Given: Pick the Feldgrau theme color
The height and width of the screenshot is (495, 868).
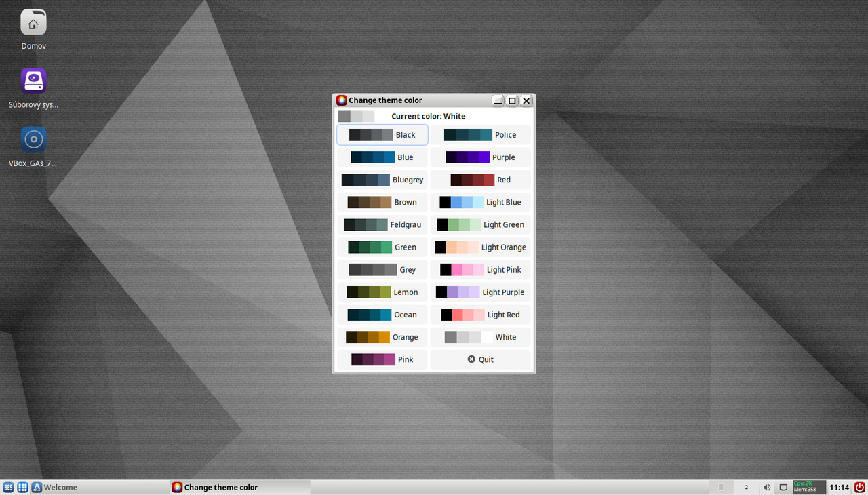Looking at the screenshot, I should tap(382, 224).
